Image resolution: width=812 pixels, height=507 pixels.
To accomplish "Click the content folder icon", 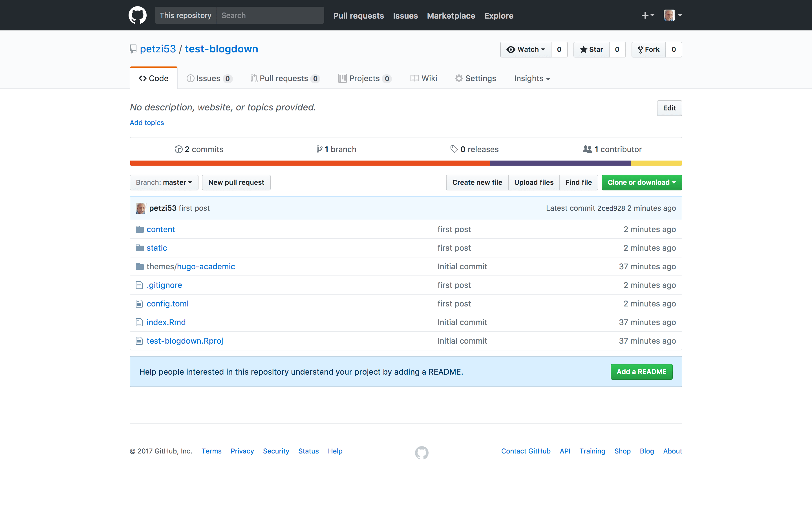I will coord(140,229).
